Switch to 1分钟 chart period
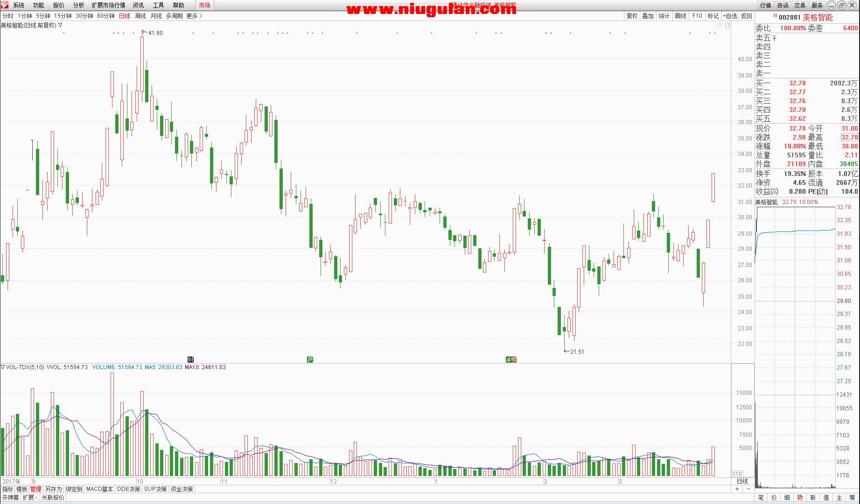 click(x=25, y=16)
